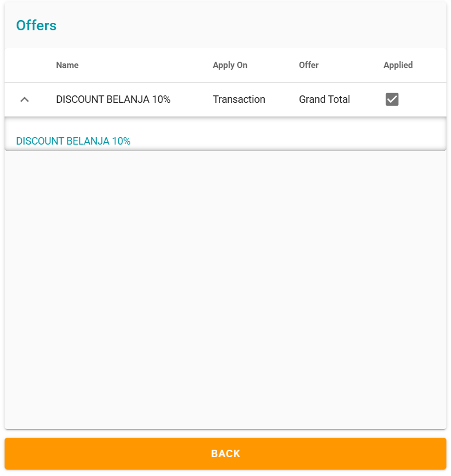
Task: Open the teal DISCOUNT BELANJA 10% detail link
Action: click(x=73, y=141)
